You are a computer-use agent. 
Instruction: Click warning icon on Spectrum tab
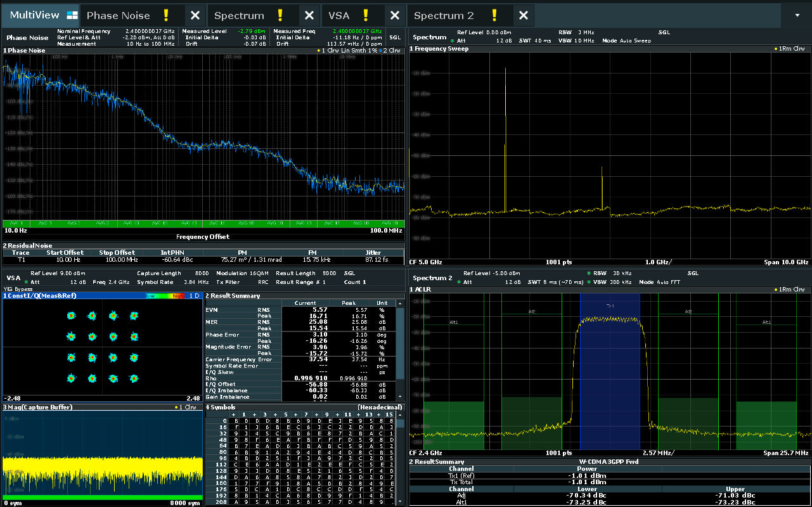click(280, 15)
